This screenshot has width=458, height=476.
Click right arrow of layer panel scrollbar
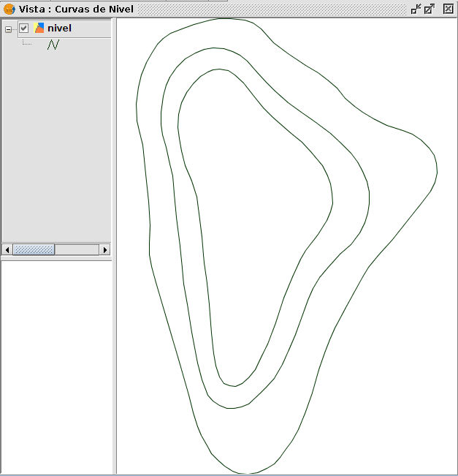[x=105, y=250]
